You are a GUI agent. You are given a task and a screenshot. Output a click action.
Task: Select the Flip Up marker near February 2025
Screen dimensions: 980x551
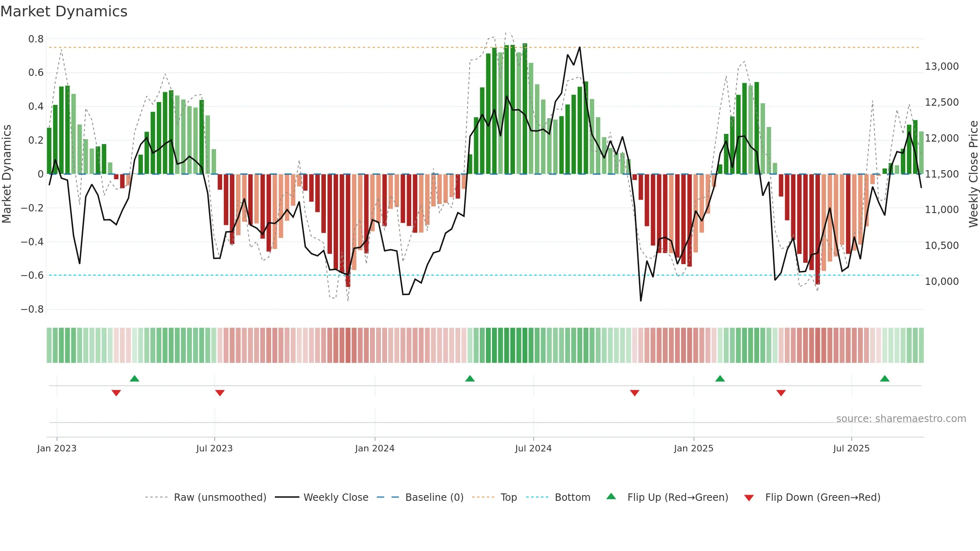point(720,378)
